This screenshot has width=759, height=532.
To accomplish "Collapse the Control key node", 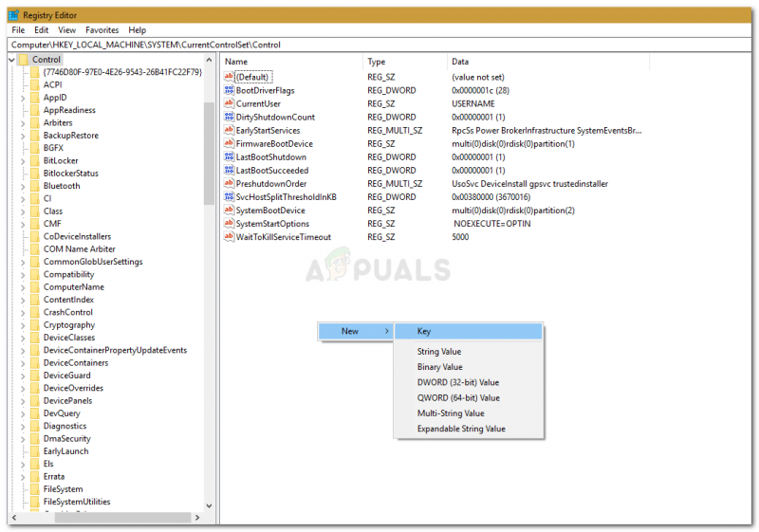I will (x=11, y=60).
